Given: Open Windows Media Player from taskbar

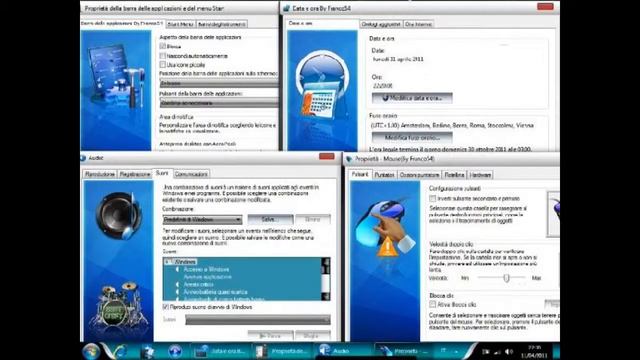Looking at the screenshot, I should pyautogui.click(x=175, y=351).
